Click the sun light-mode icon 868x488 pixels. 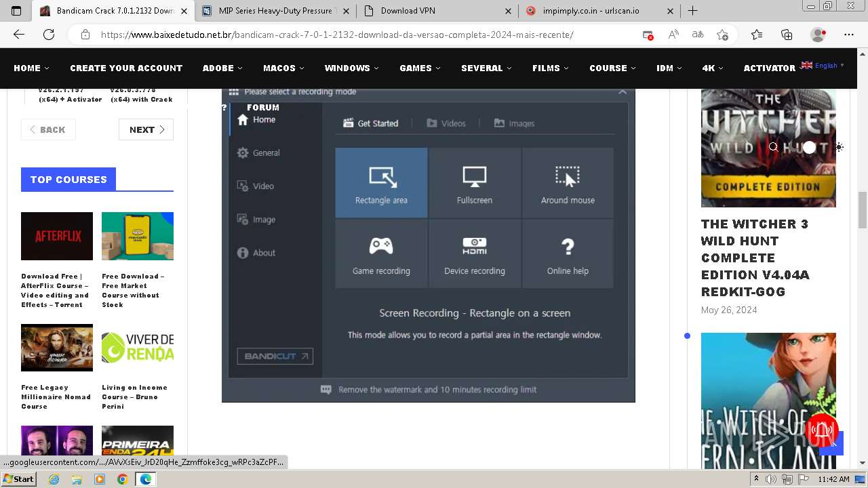[x=840, y=147]
